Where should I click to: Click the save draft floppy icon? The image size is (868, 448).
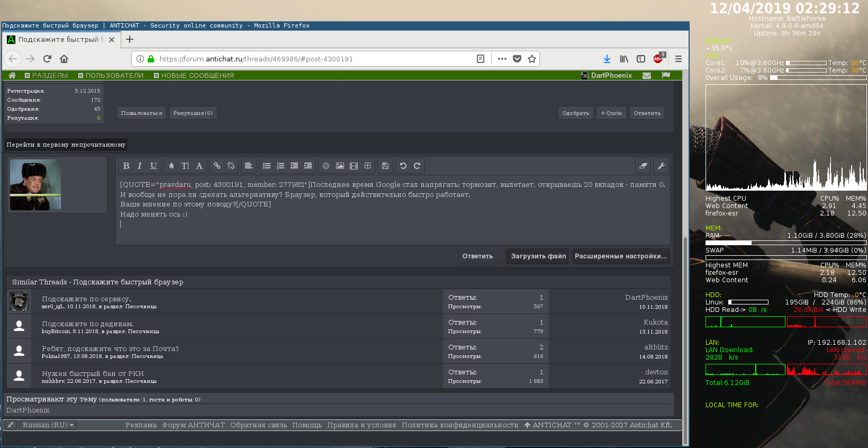tap(385, 166)
